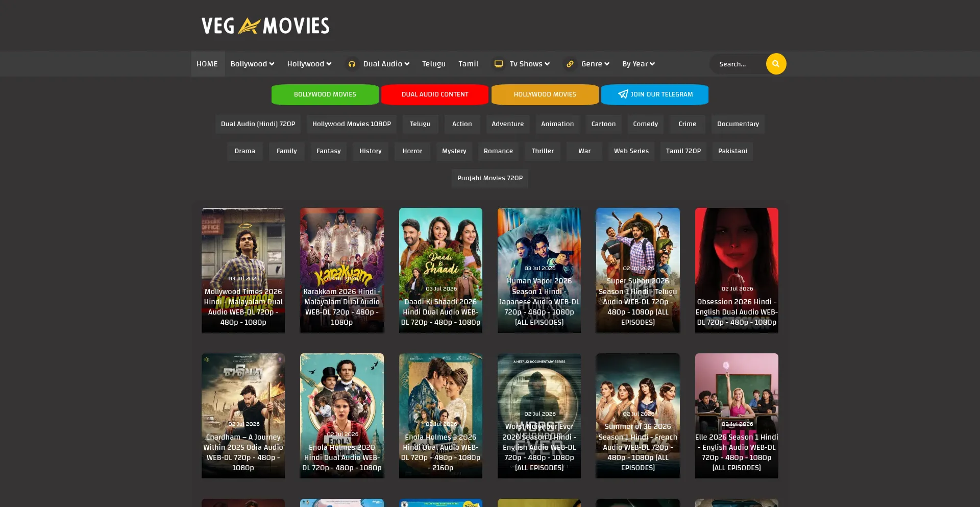Browse the History genre tag
This screenshot has height=507, width=980.
370,151
